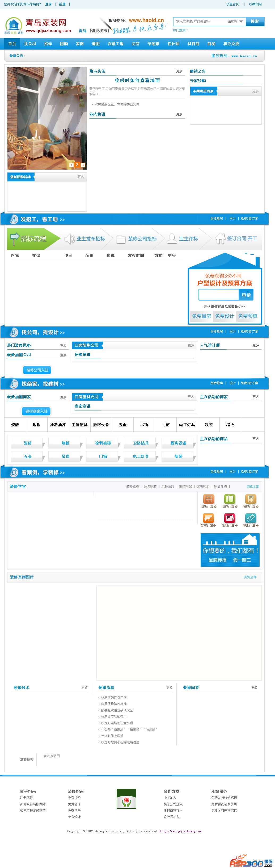Viewport: 275px width, 868px height.
Task: Open 招标 in the main navigation
Action: pyautogui.click(x=48, y=44)
